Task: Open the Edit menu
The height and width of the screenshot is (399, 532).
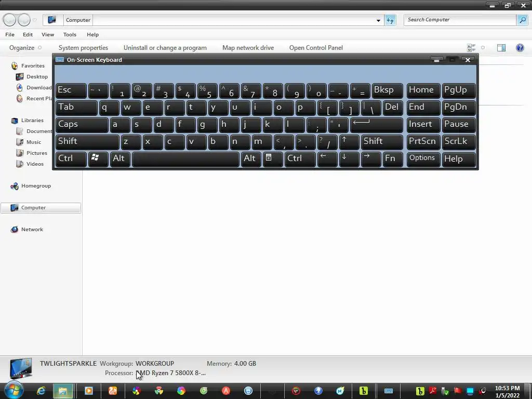Action: tap(28, 35)
